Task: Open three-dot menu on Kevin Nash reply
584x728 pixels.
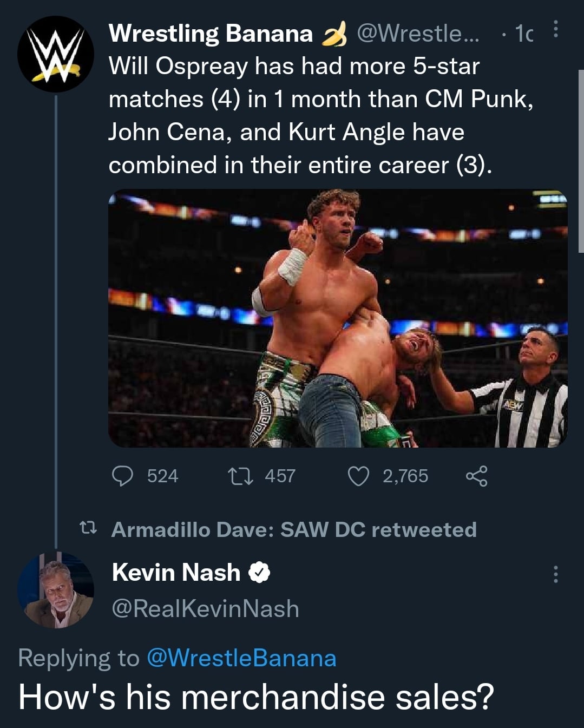Action: [x=555, y=574]
